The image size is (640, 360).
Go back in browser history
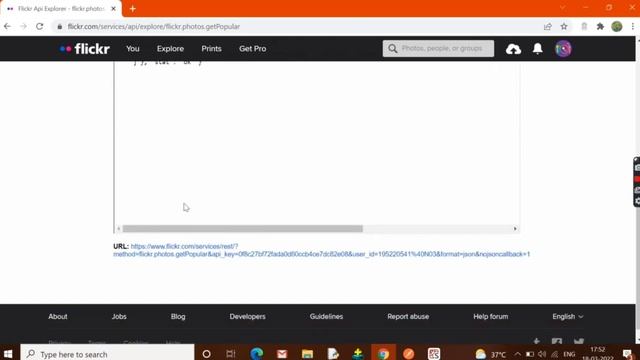7,27
